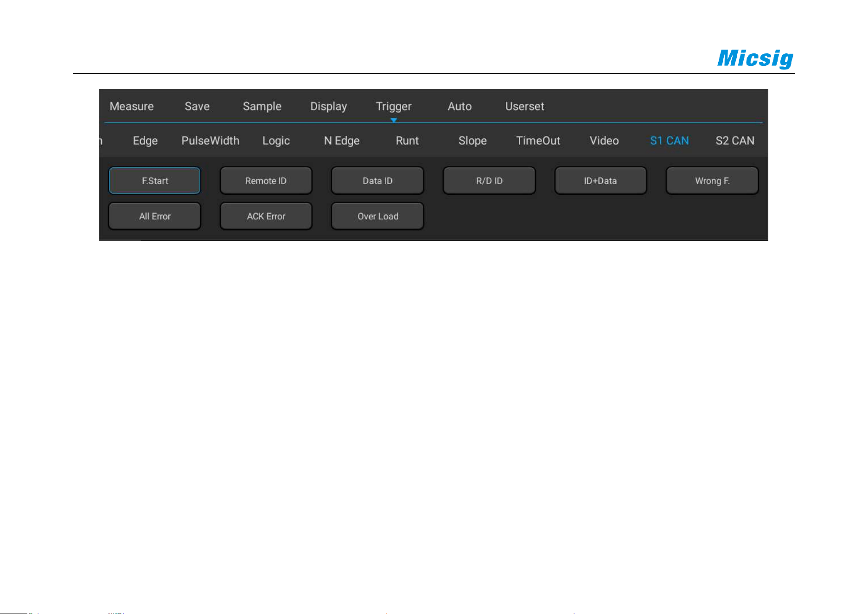The width and height of the screenshot is (868, 614).
Task: Open the Display menu
Action: point(328,107)
